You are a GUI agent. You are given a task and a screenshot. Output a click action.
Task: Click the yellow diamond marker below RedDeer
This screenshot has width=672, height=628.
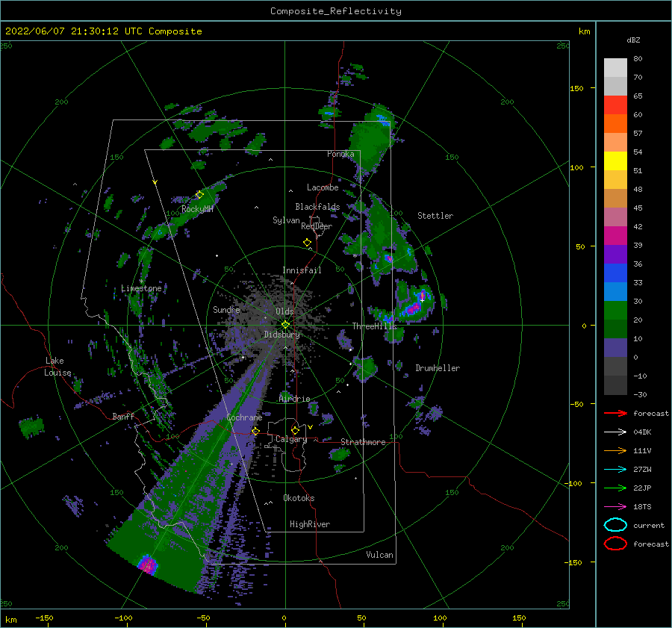click(308, 243)
